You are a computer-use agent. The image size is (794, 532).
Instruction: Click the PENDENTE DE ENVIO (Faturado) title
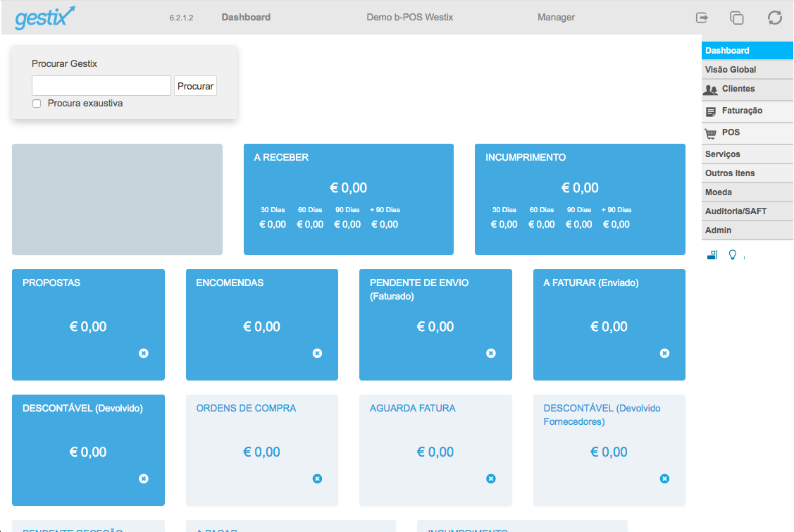(x=419, y=290)
